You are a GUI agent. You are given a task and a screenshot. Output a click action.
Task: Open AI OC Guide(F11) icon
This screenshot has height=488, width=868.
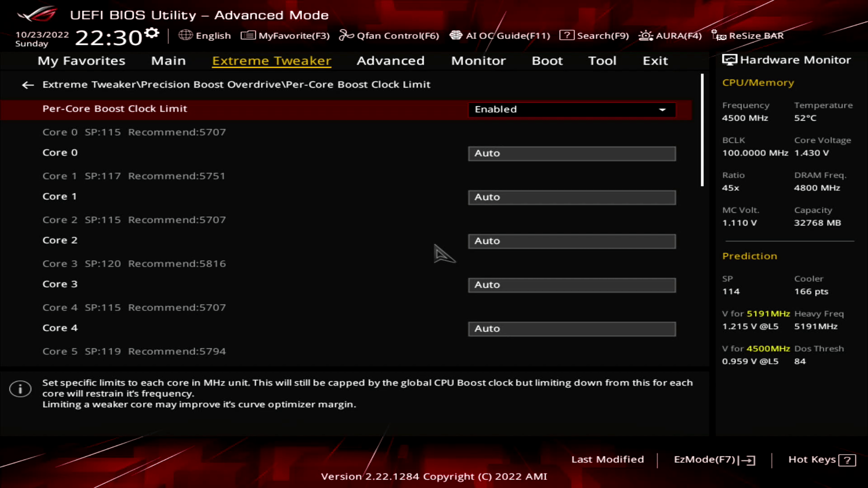(456, 35)
